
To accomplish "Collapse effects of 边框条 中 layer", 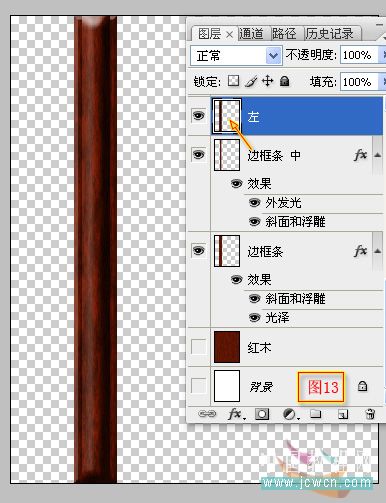I will tap(377, 155).
